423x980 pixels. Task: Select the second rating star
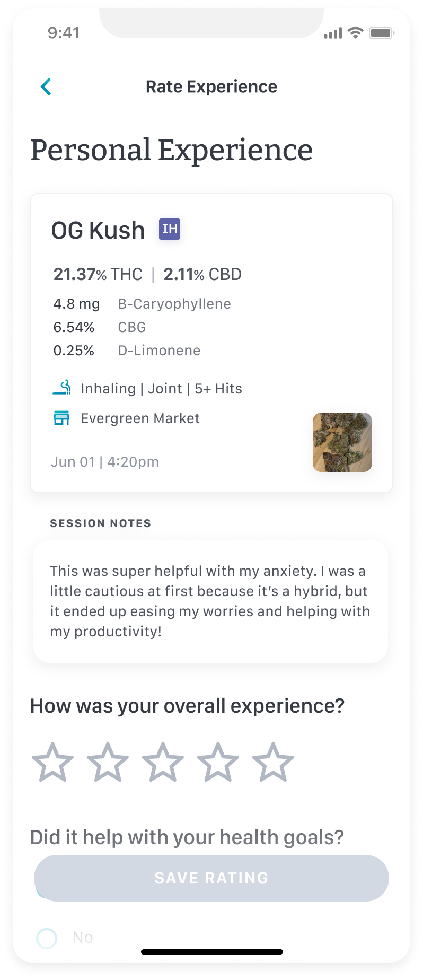click(x=108, y=762)
